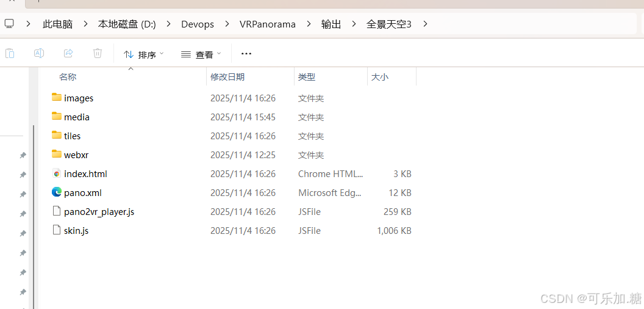644x309 pixels.
Task: Expand the chevron before 此电脑
Action: 28,24
